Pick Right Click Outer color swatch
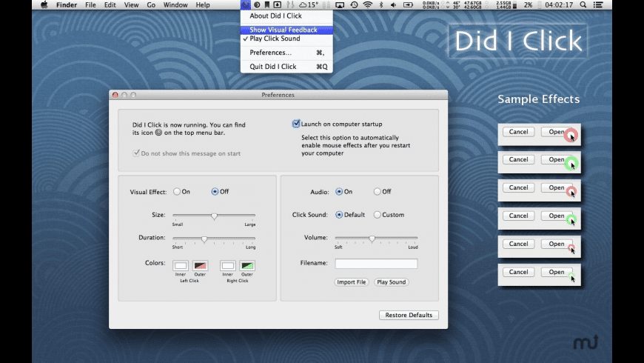This screenshot has height=363, width=644. 247,265
